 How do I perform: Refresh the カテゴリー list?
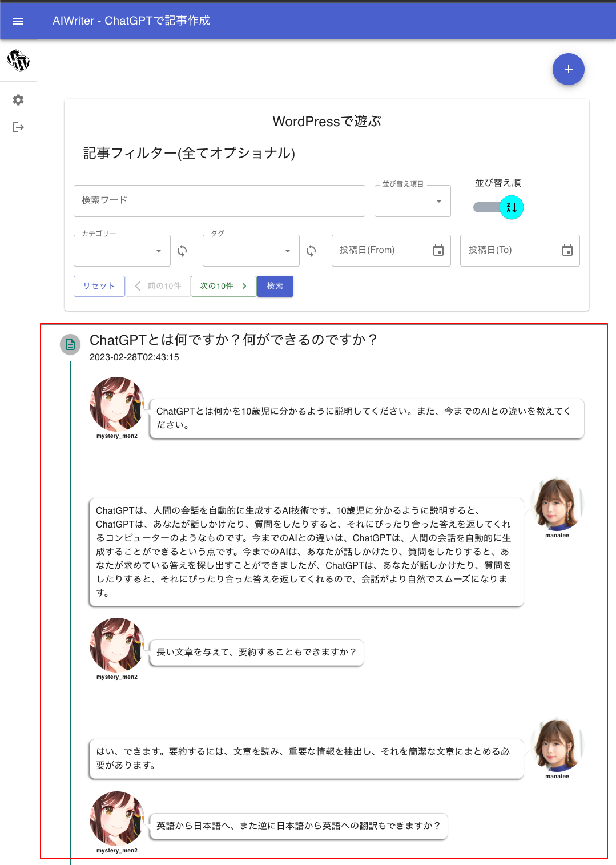pyautogui.click(x=182, y=251)
